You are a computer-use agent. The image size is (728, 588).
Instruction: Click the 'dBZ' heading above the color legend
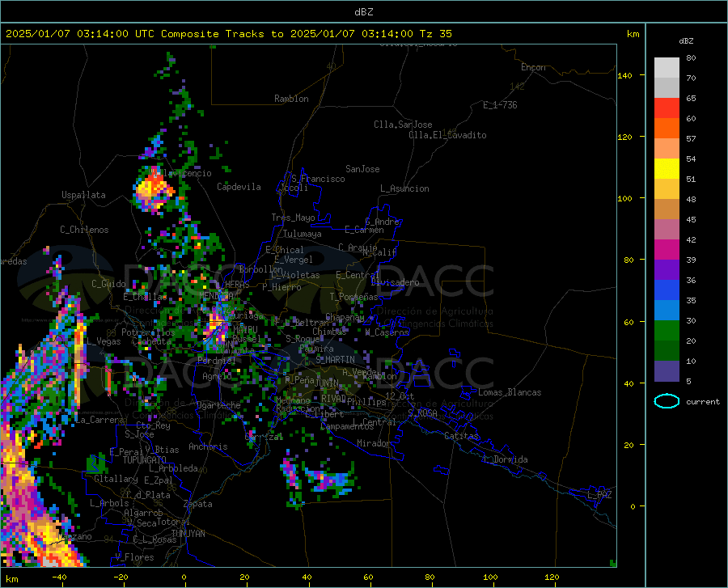(686, 40)
